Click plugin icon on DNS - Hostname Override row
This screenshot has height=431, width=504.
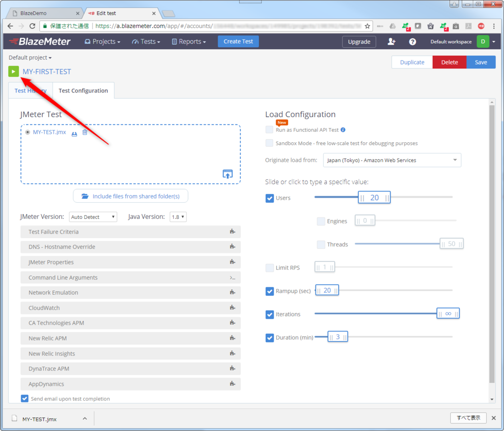point(232,246)
